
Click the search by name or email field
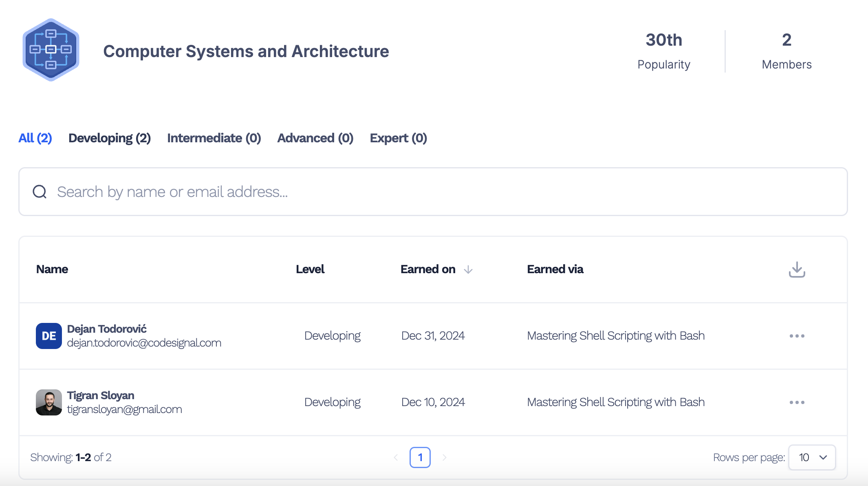(x=433, y=192)
